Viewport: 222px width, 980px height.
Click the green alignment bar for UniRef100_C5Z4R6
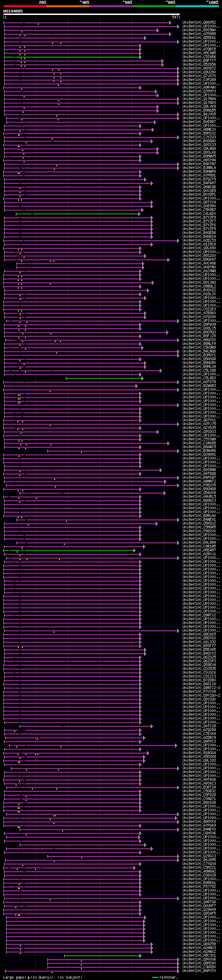pos(72,57)
